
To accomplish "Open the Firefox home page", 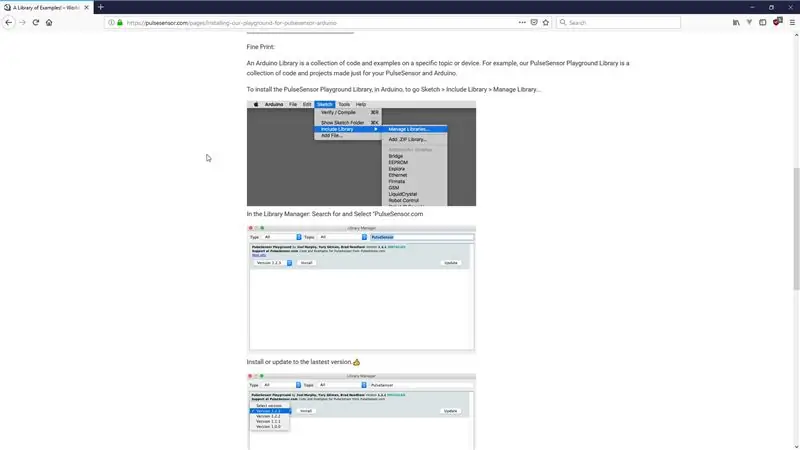I will [49, 22].
